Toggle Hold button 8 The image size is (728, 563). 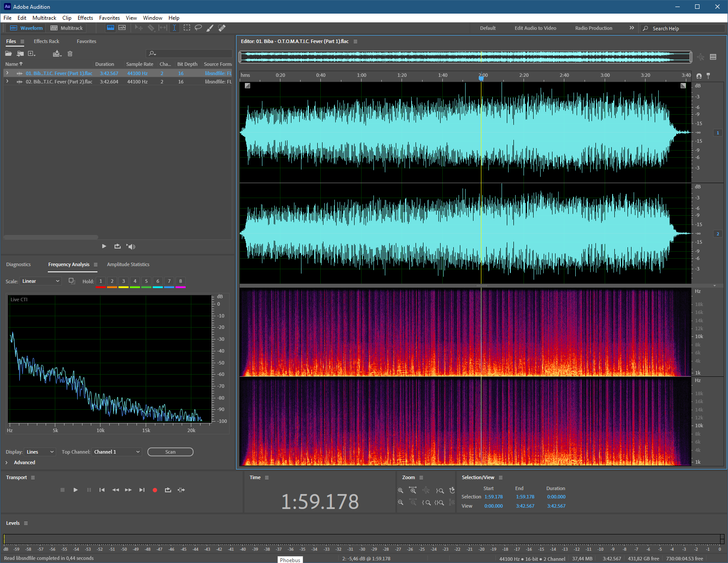pyautogui.click(x=180, y=281)
